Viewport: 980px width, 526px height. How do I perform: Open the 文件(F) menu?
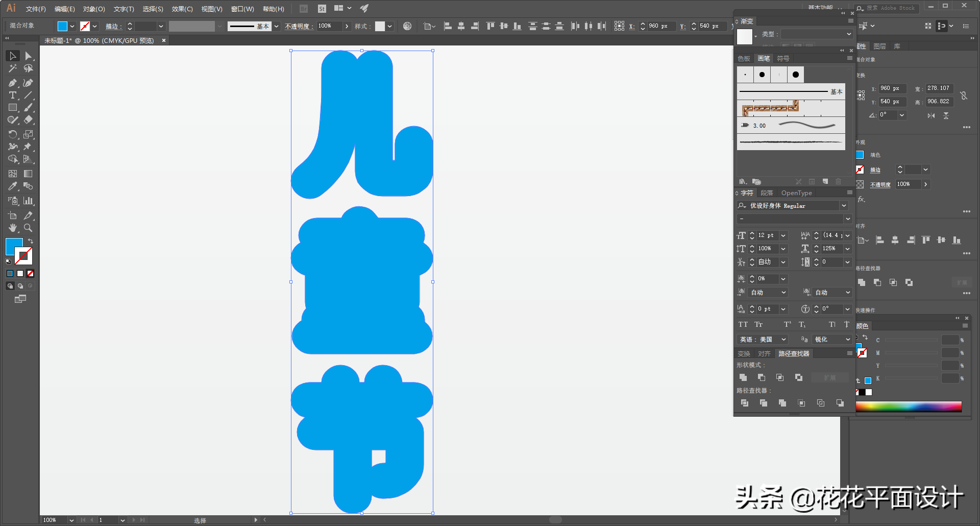coord(36,9)
